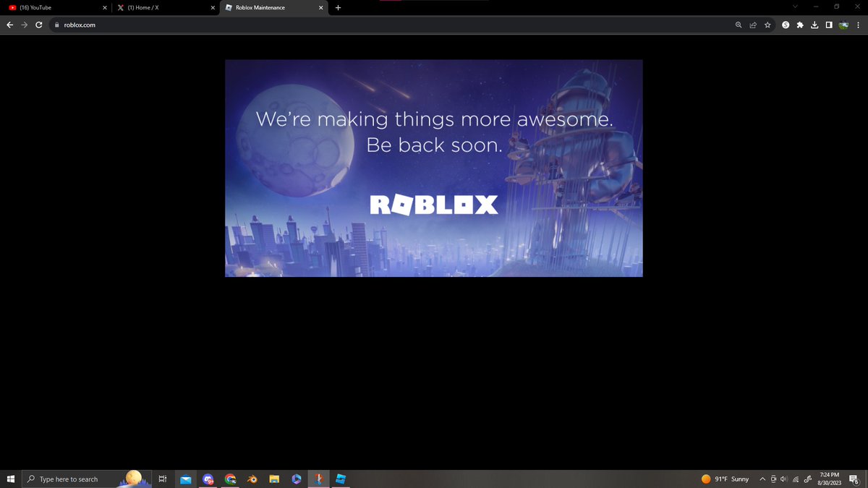This screenshot has width=868, height=488.
Task: Open Chrome's three-dot menu
Action: tap(859, 25)
